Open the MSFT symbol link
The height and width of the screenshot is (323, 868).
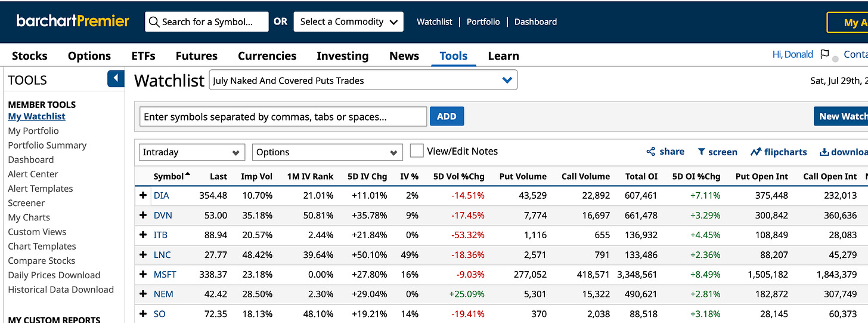165,275
